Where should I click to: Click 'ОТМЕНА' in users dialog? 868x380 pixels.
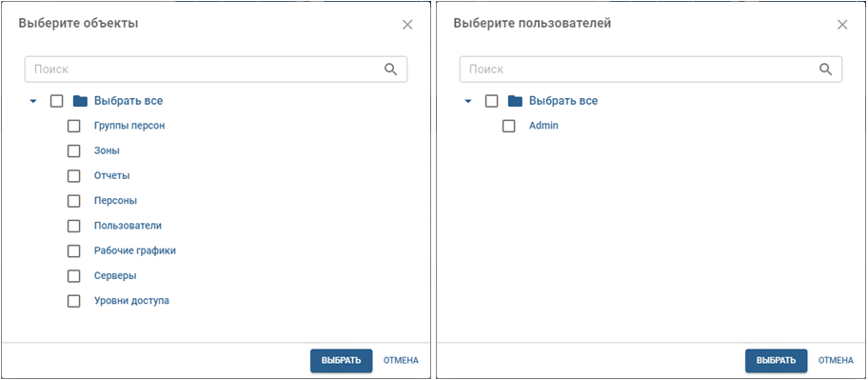(x=836, y=360)
